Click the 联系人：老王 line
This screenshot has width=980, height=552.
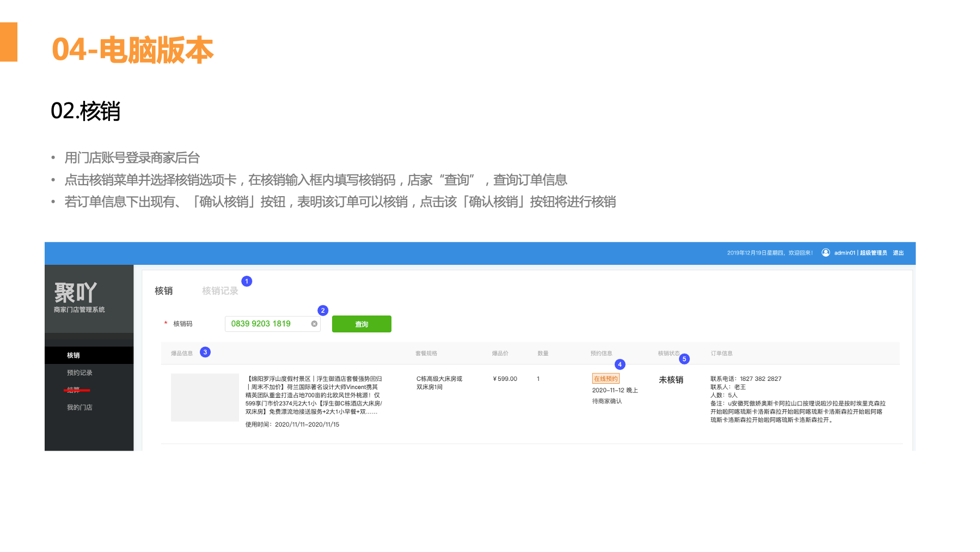click(728, 387)
